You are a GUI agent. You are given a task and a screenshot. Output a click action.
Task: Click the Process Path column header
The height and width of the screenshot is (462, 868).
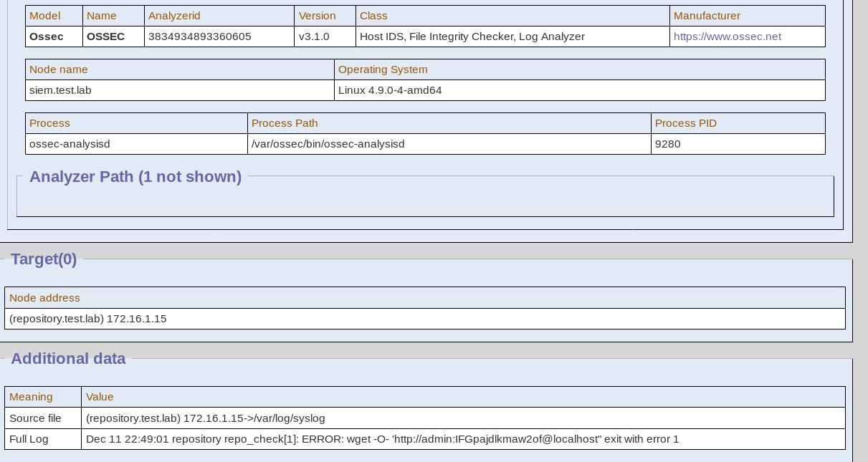point(285,123)
